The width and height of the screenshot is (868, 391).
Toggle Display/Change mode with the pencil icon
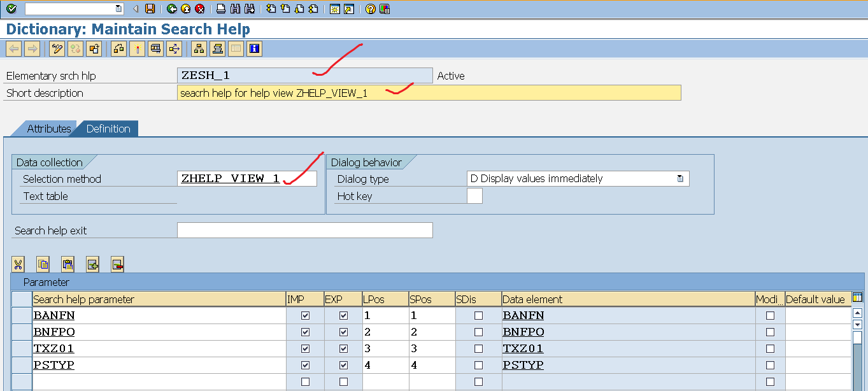click(57, 49)
